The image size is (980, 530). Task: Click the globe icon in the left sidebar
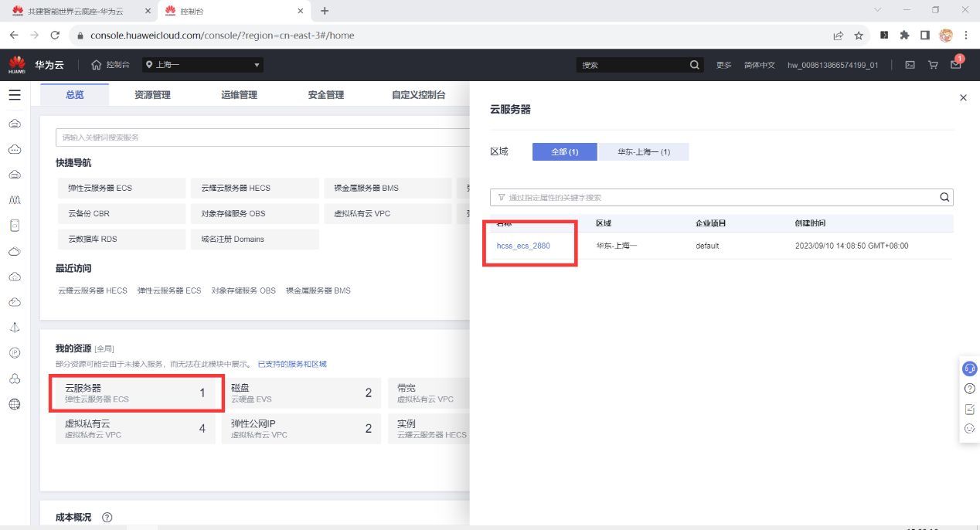15,404
